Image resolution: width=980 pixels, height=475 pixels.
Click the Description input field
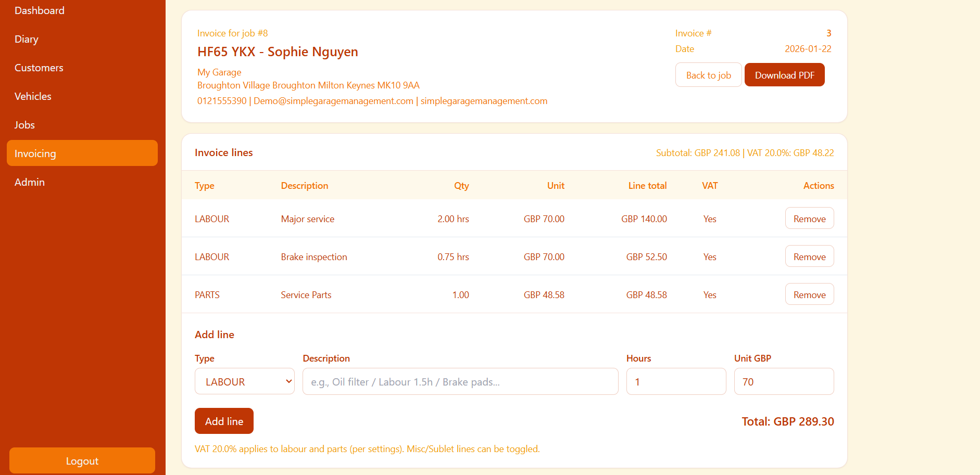point(460,381)
